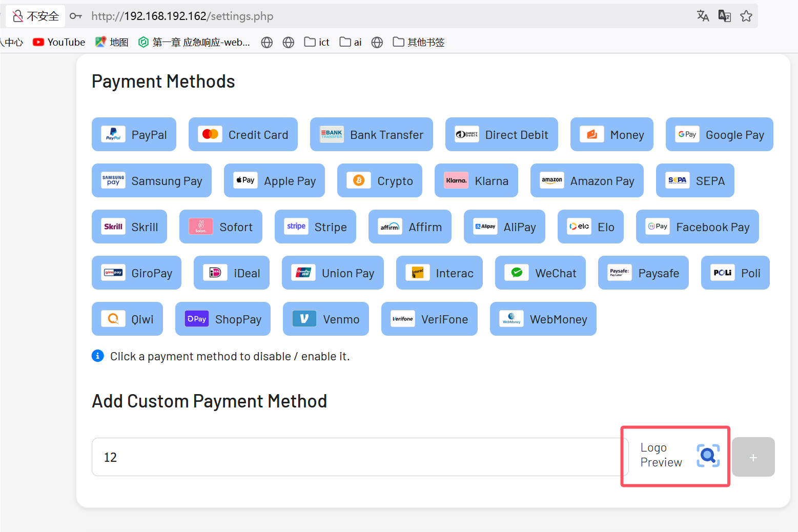Click the Klarna logo icon
The height and width of the screenshot is (532, 798).
pos(456,180)
